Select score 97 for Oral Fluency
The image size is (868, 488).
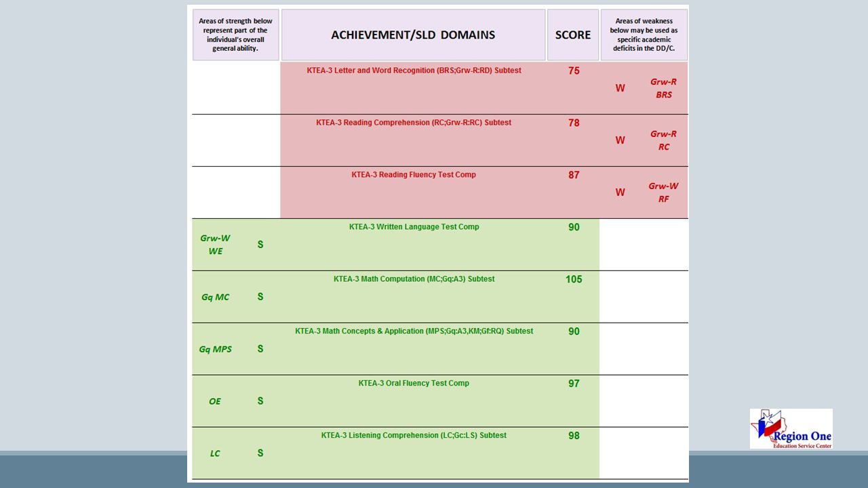tap(574, 384)
